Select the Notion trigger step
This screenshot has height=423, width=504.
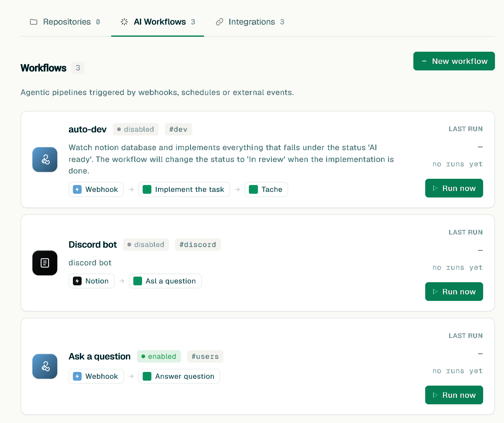point(91,281)
